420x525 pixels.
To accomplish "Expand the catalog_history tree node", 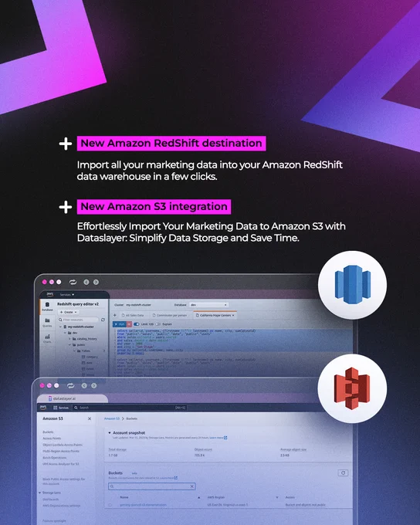I will [69, 339].
